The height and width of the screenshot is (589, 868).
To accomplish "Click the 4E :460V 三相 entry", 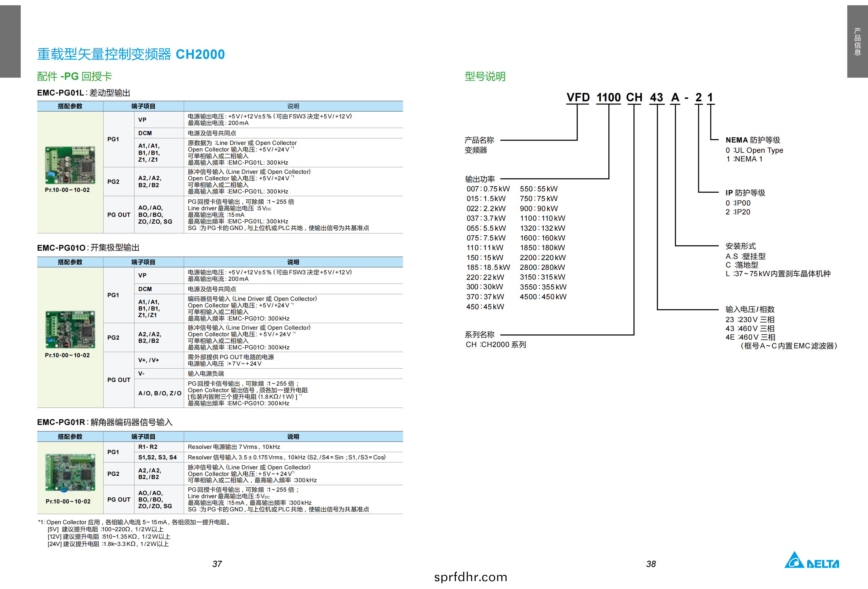I will click(x=750, y=337).
